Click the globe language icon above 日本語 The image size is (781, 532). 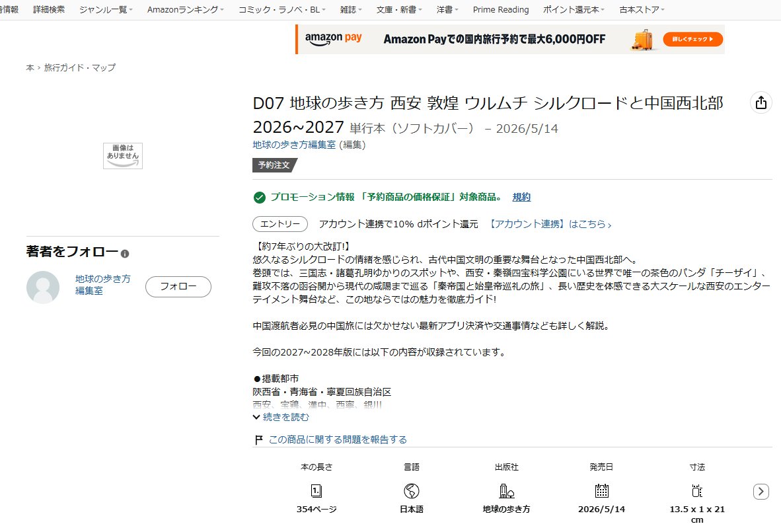click(x=412, y=491)
